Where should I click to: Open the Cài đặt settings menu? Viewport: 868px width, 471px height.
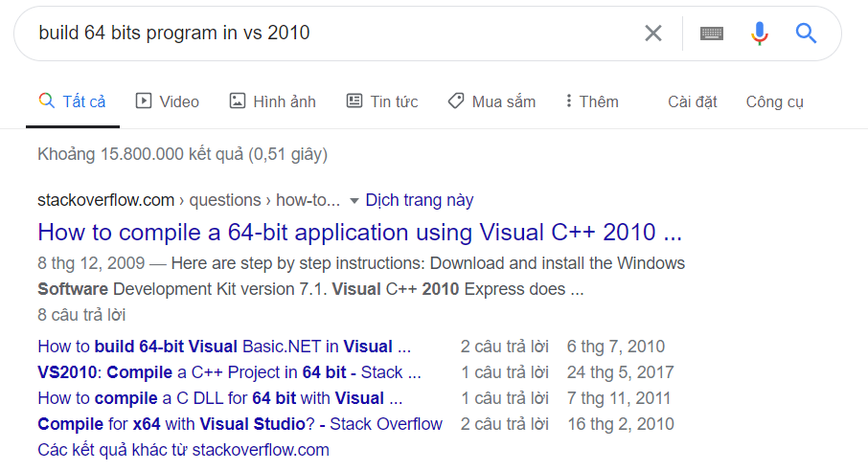click(x=693, y=101)
